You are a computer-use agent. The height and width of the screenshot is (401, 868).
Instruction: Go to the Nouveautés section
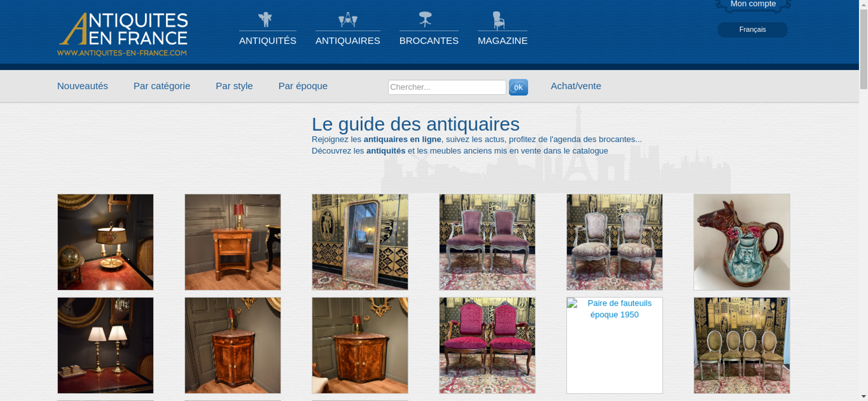tap(82, 86)
